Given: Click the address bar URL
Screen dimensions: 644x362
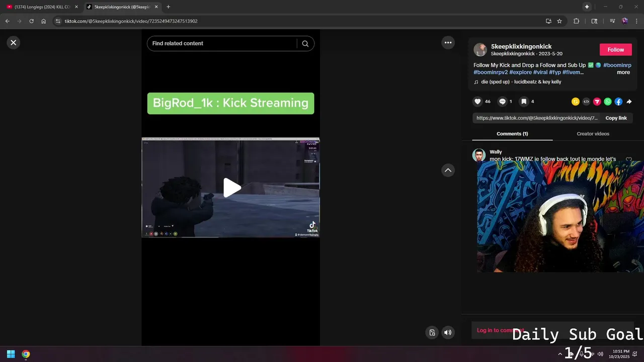Looking at the screenshot, I should tap(131, 21).
